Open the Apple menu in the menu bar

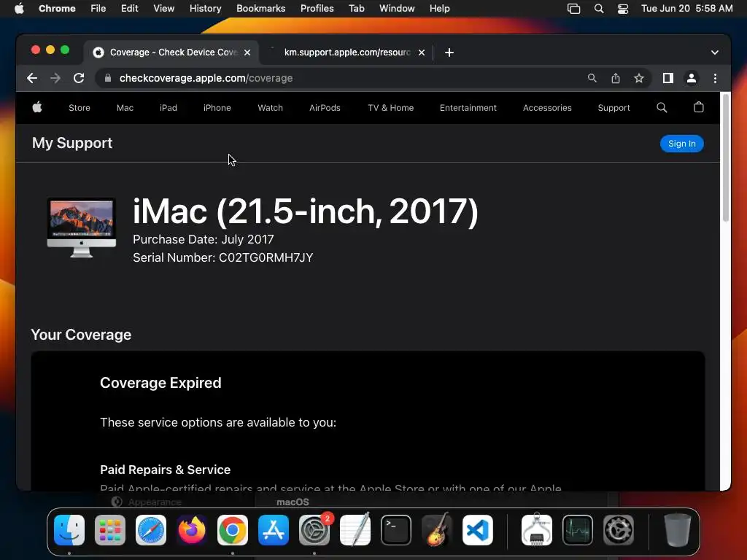[x=19, y=9]
